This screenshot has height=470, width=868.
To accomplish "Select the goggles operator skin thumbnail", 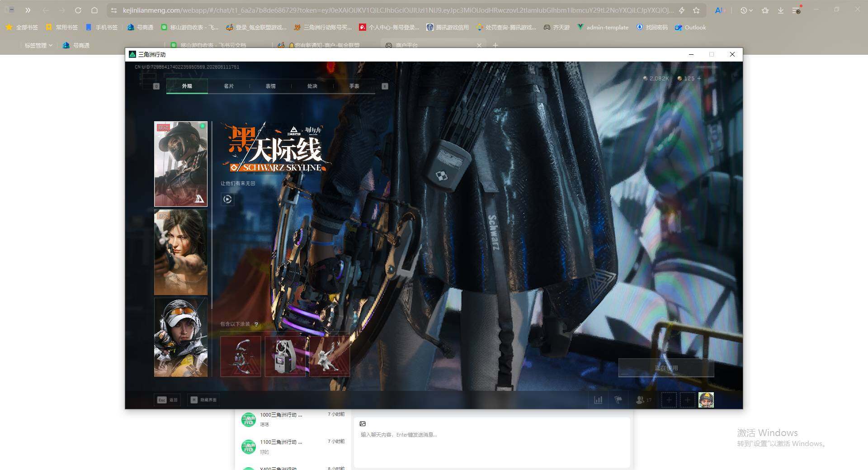I will [181, 337].
